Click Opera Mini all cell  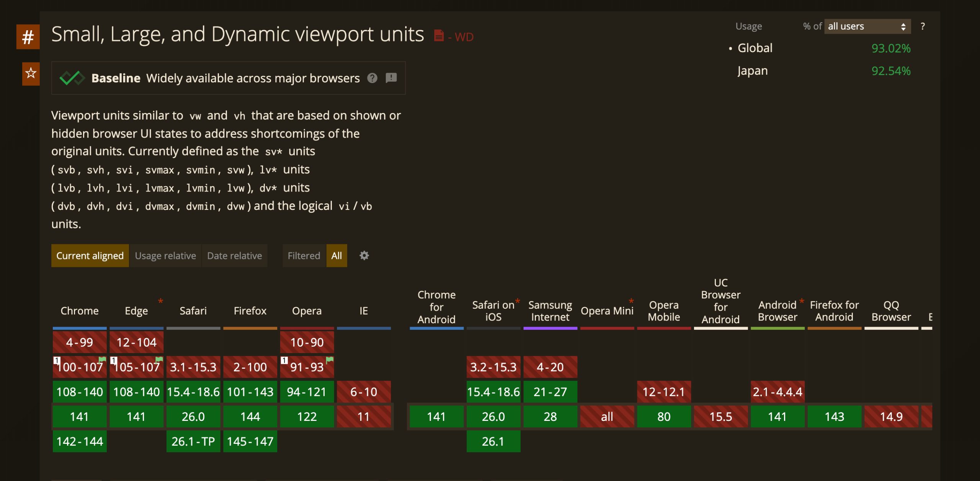[x=607, y=417]
